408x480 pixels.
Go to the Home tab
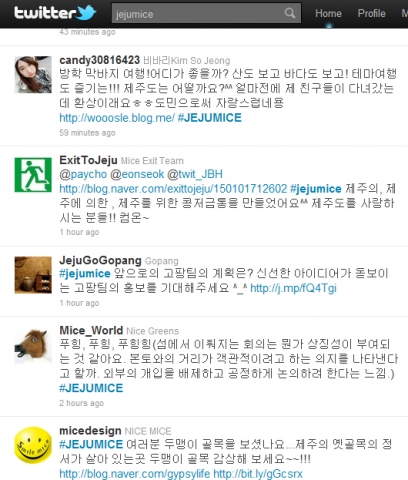click(328, 13)
